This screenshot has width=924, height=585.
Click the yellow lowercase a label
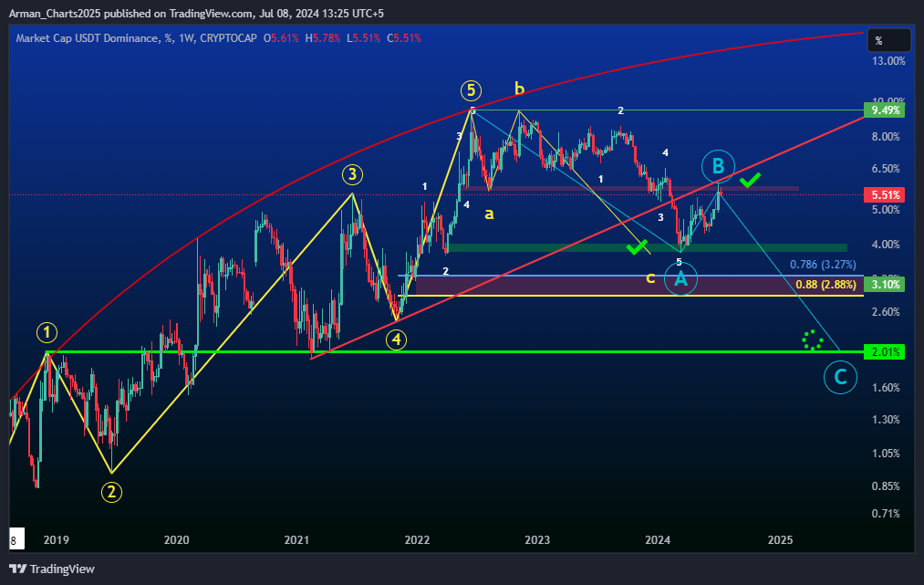point(489,214)
